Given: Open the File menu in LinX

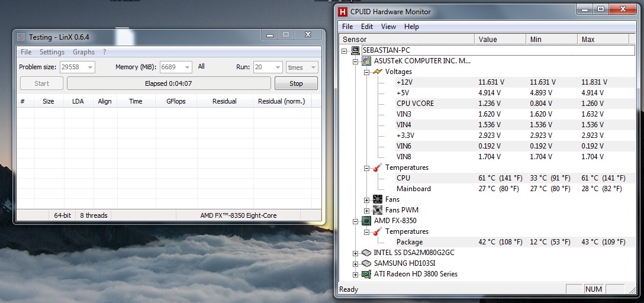Looking at the screenshot, I should tap(26, 52).
